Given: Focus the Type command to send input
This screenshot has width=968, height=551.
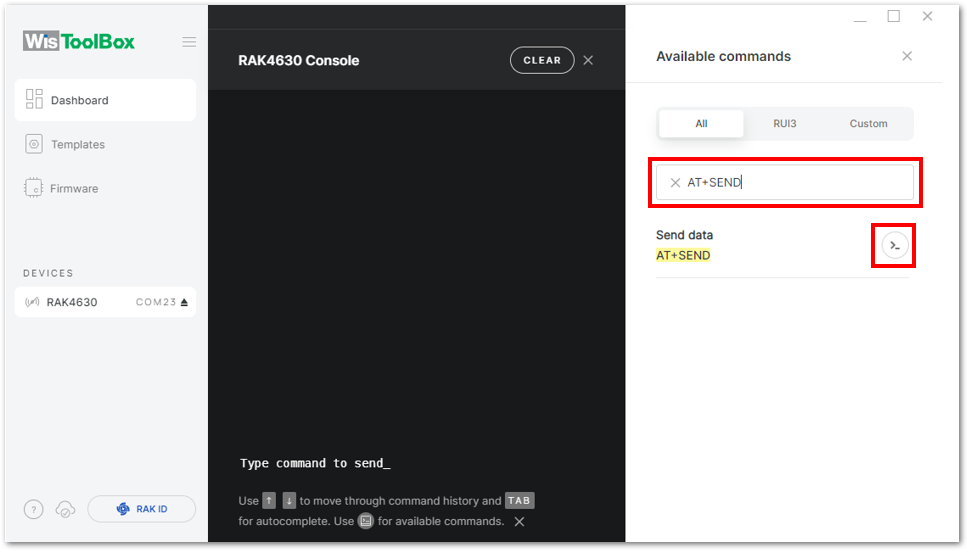Looking at the screenshot, I should 315,463.
